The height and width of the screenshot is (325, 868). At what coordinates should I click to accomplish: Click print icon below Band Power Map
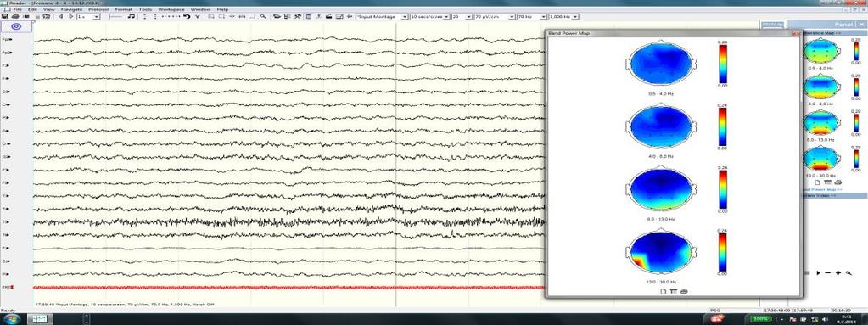click(684, 291)
